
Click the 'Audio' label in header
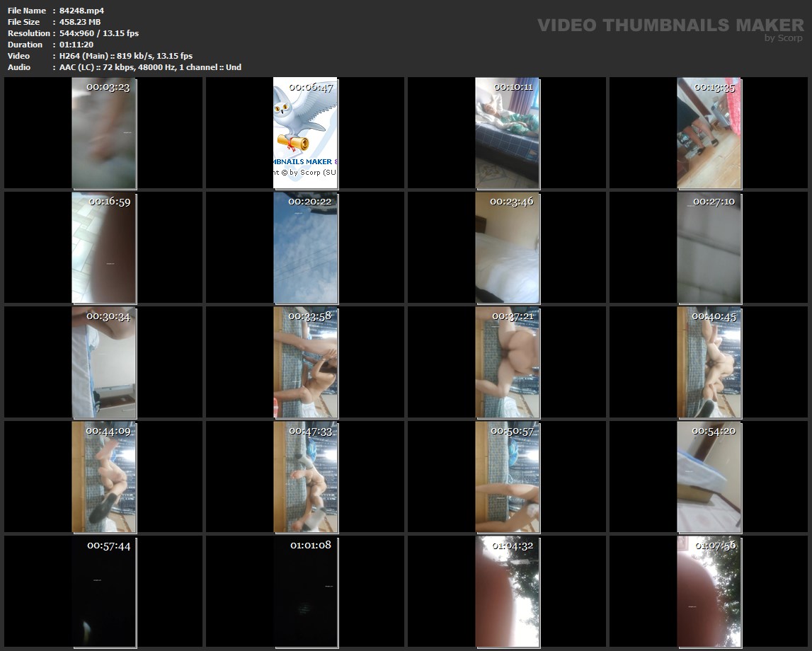click(x=19, y=67)
